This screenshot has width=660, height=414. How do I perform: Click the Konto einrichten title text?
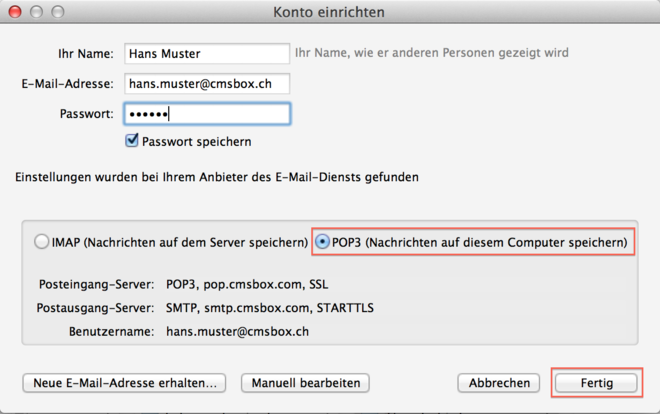328,12
